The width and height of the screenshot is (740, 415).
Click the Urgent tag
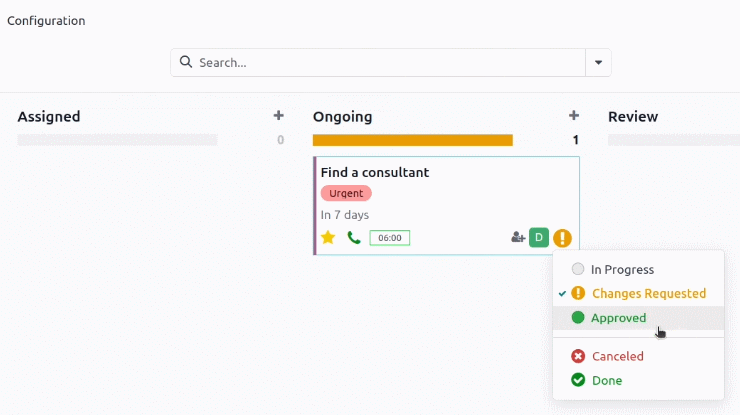(346, 194)
